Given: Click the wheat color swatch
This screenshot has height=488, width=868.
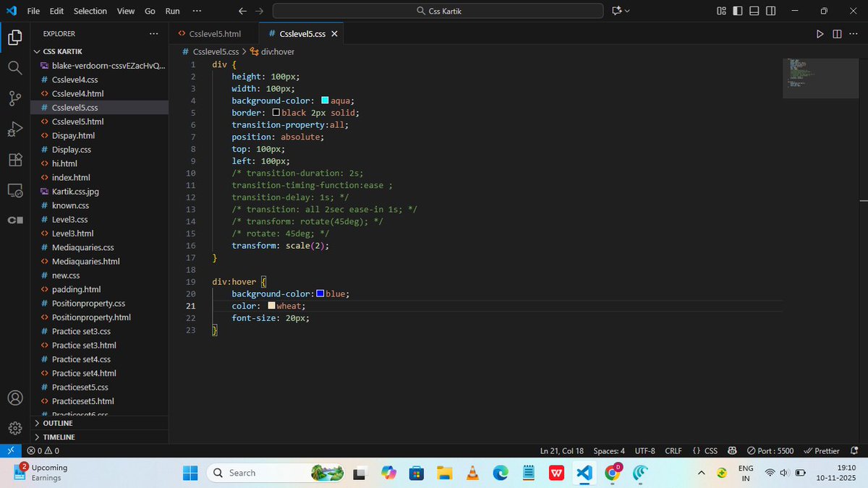Looking at the screenshot, I should (x=271, y=306).
